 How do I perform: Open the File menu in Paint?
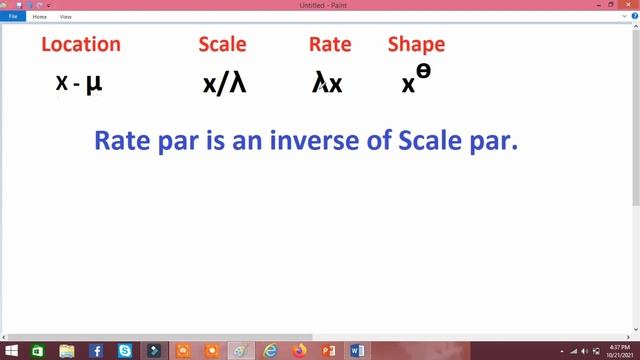[x=13, y=17]
